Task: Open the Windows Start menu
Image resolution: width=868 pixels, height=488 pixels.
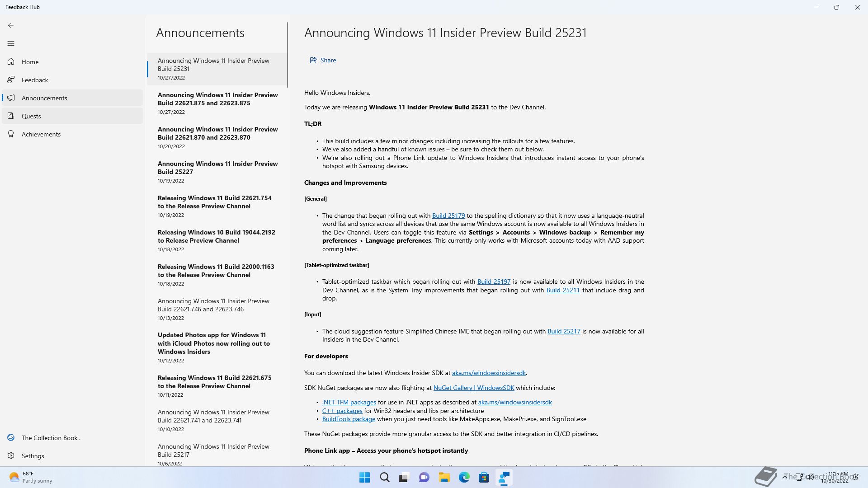Action: pyautogui.click(x=364, y=478)
